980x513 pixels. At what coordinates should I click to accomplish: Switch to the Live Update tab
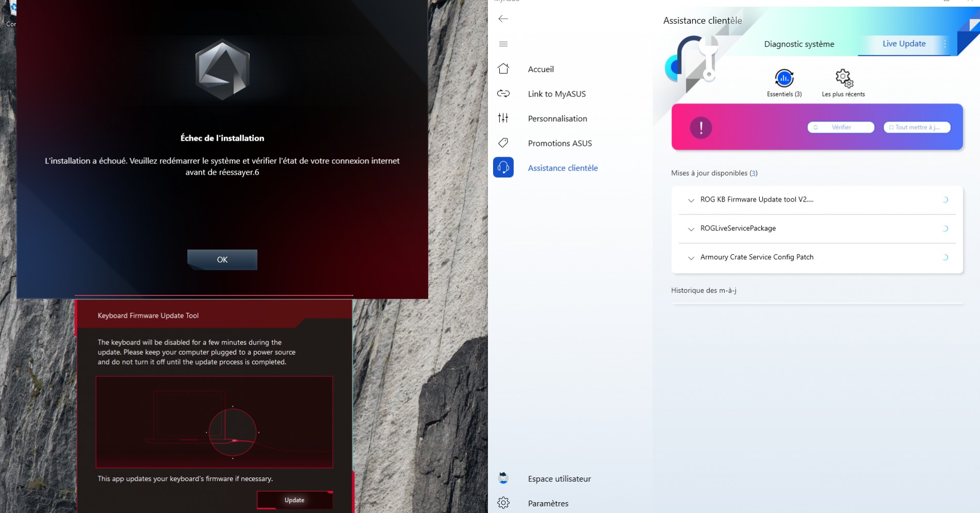(x=904, y=44)
